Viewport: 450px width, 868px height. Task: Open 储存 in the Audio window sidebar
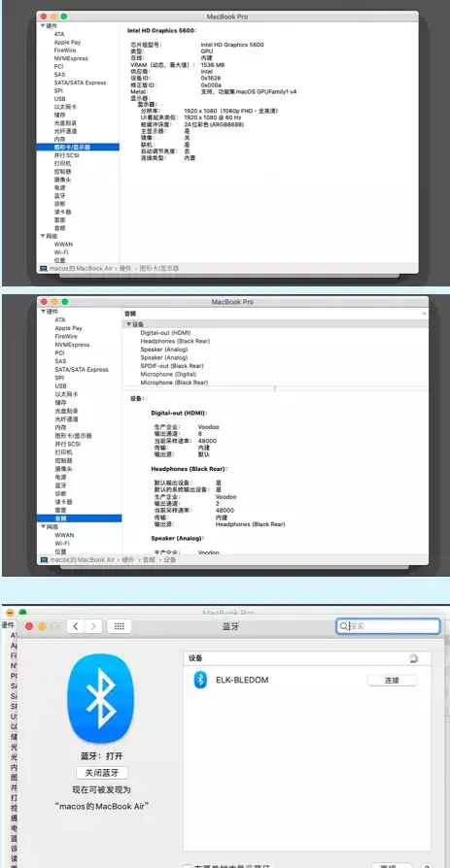(60, 403)
